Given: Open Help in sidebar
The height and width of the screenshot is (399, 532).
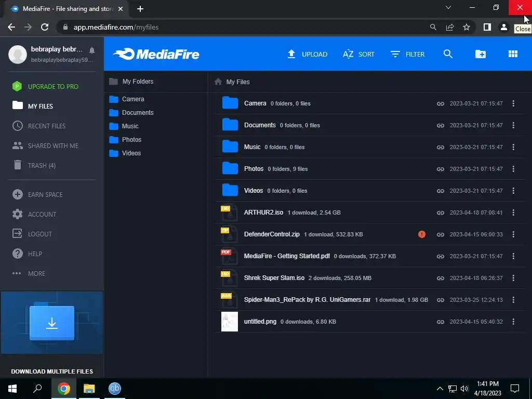Looking at the screenshot, I should point(27,254).
